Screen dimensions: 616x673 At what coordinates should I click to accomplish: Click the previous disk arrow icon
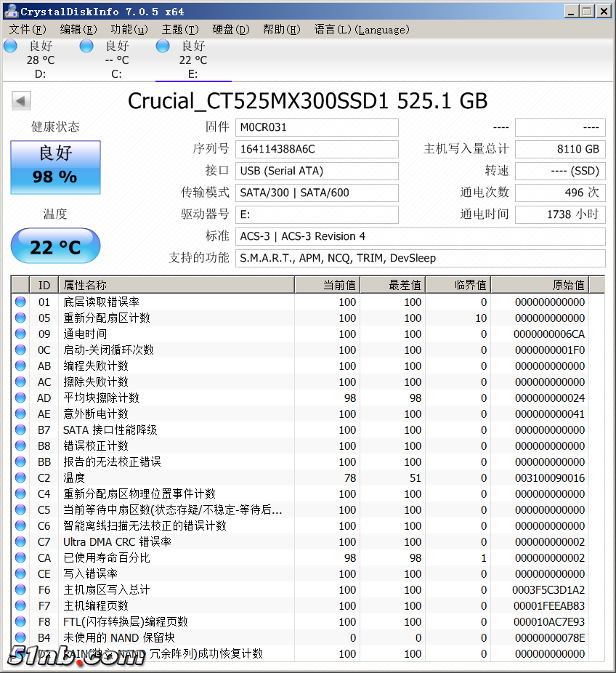point(21,101)
